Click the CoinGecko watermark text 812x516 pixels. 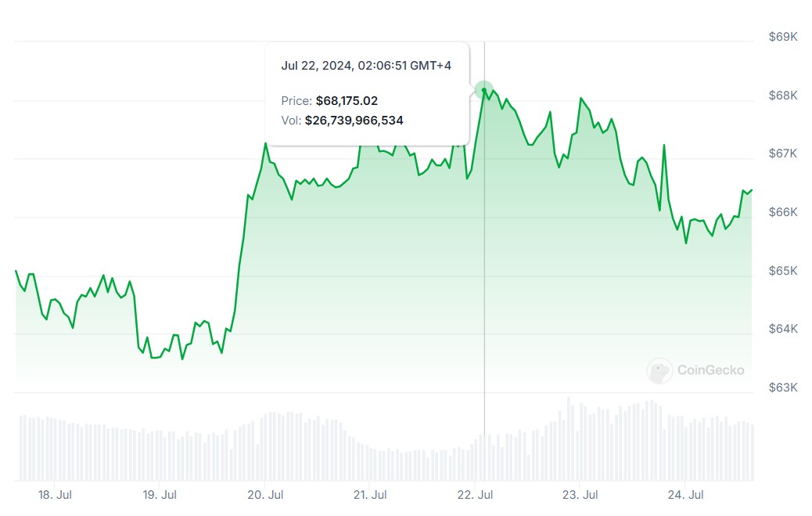click(710, 370)
